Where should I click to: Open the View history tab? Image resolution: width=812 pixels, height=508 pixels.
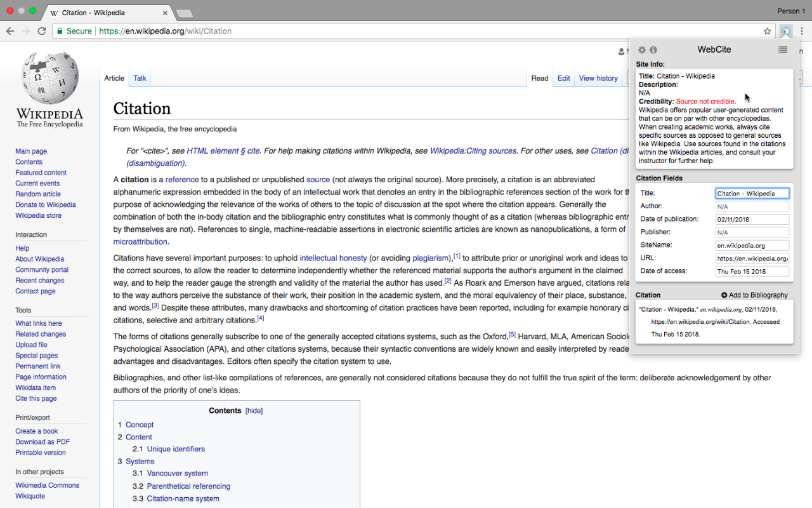(598, 78)
